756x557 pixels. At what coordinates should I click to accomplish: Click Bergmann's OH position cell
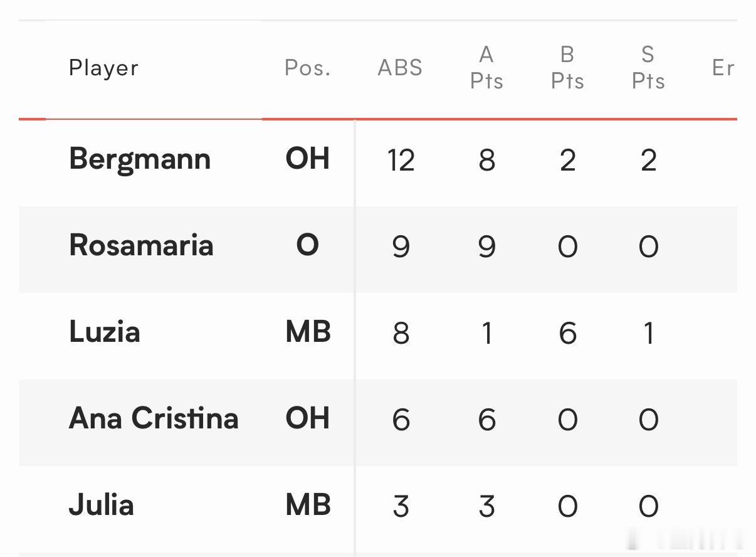308,159
